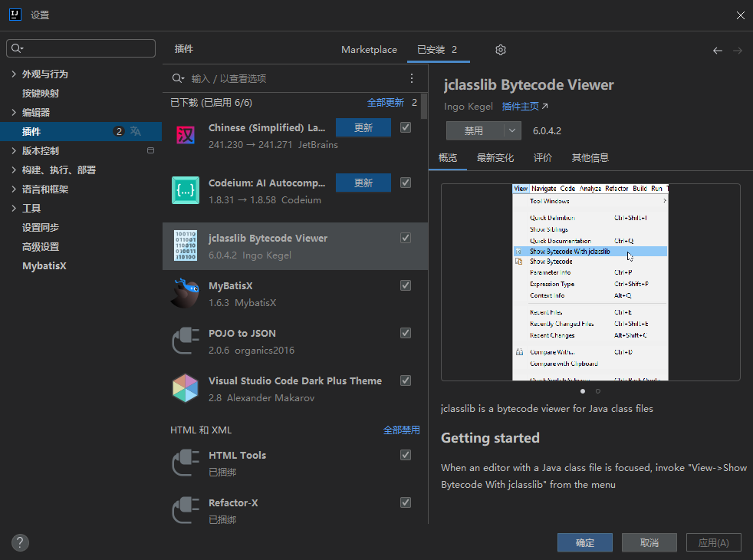This screenshot has width=753, height=560.
Task: Click the 禁用 button for jclasslib
Action: [x=475, y=130]
